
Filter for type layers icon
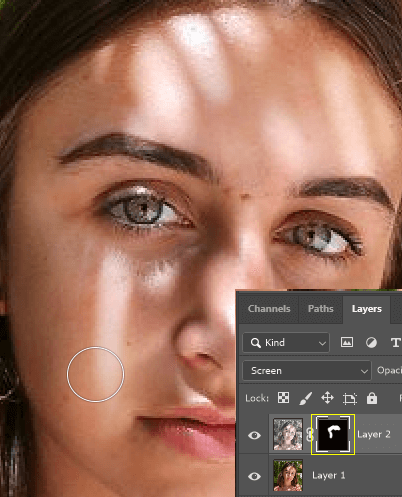(x=395, y=342)
